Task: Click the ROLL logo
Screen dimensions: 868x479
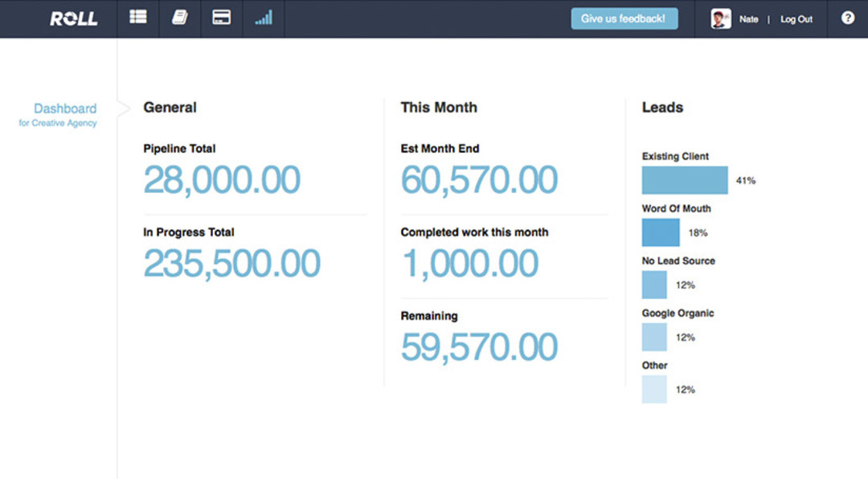Action: (74, 18)
